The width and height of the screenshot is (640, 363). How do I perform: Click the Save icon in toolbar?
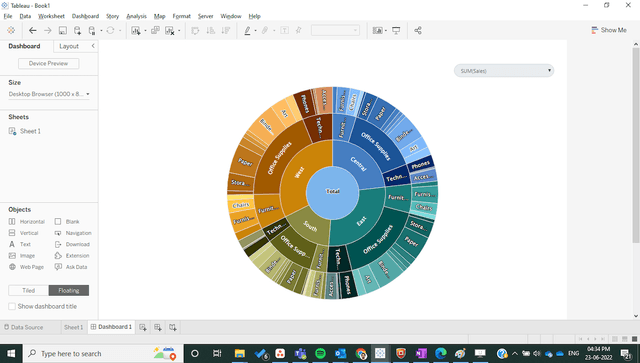pos(62,31)
